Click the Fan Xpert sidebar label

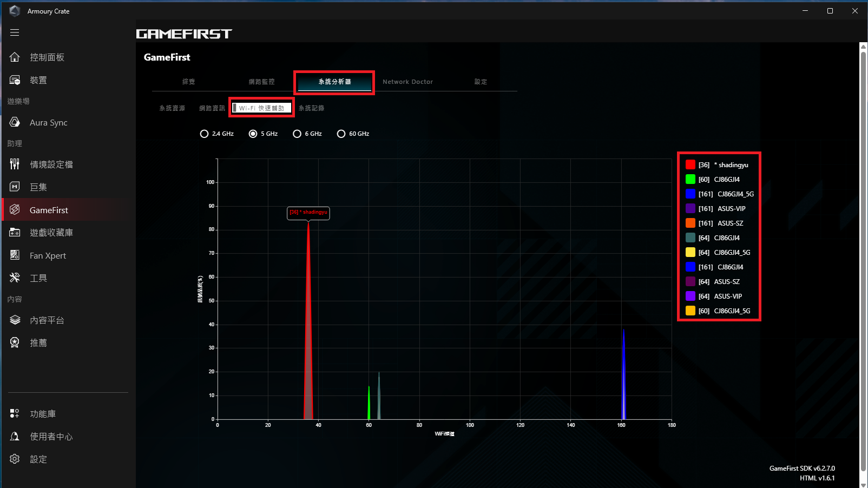click(x=48, y=255)
